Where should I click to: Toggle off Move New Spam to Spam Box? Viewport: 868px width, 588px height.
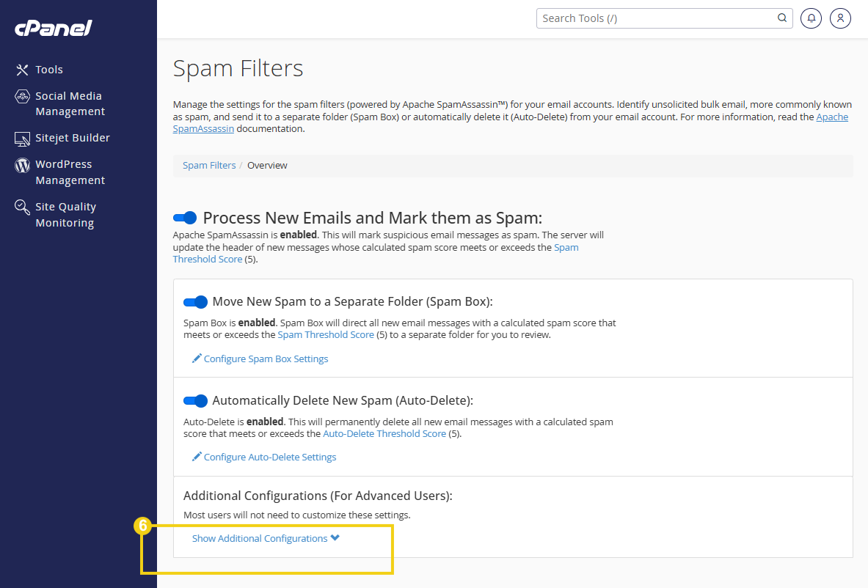coord(195,301)
